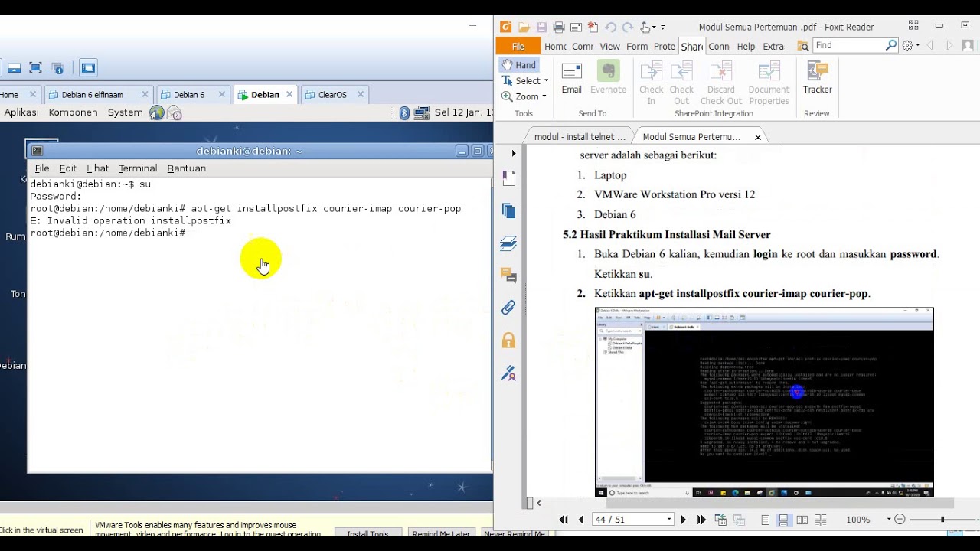The image size is (980, 551).
Task: Click the Save disk icon in Foxit
Action: [541, 28]
